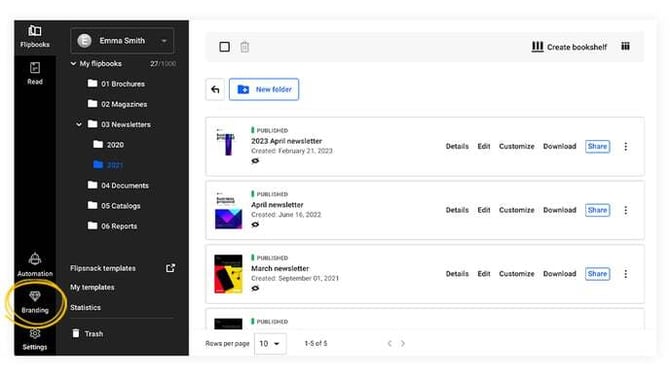Click the trash icon in top toolbar

[244, 47]
